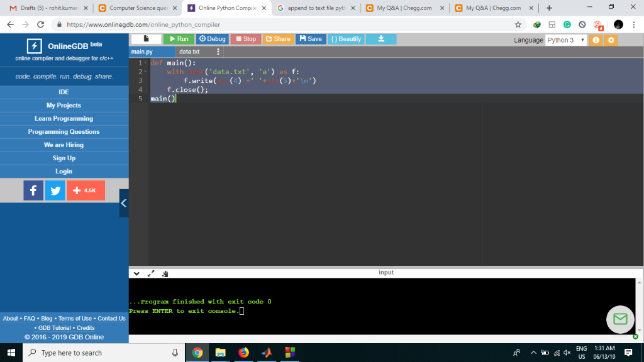Expand console using the diagonal arrows icon
Viewport: 644px width, 362px height.
pyautogui.click(x=150, y=273)
